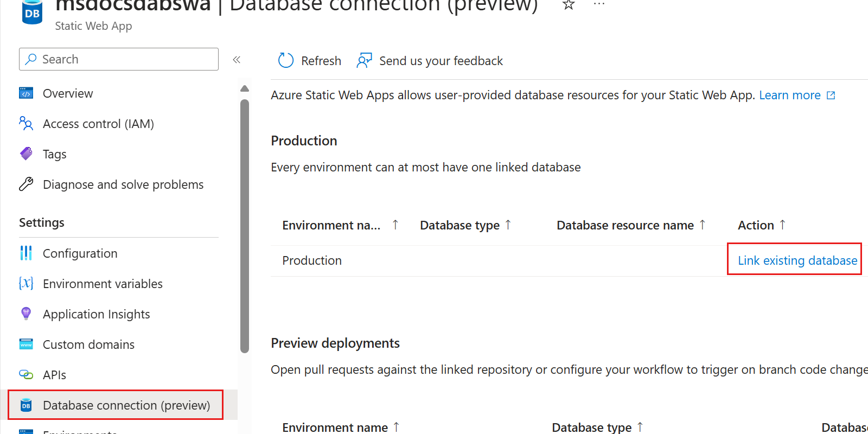This screenshot has width=868, height=434.
Task: Click the Access control (IAM) people icon
Action: 26,124
